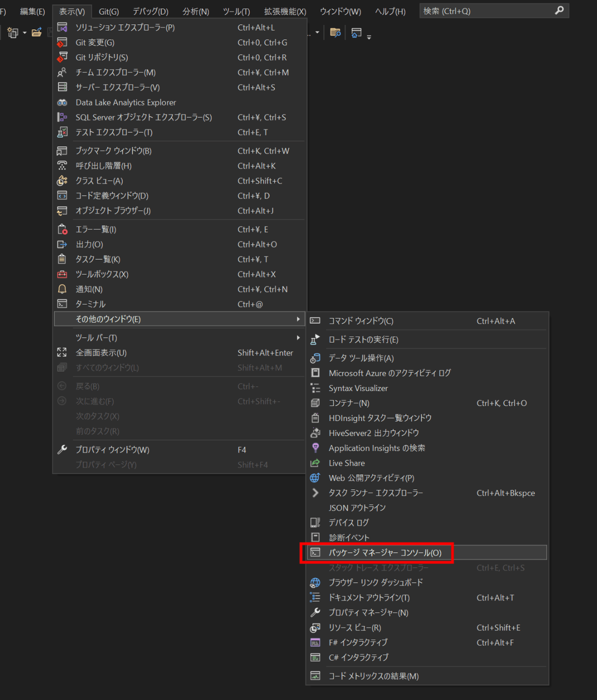Click the 全画面表示 expand icon
The image size is (597, 700).
62,352
